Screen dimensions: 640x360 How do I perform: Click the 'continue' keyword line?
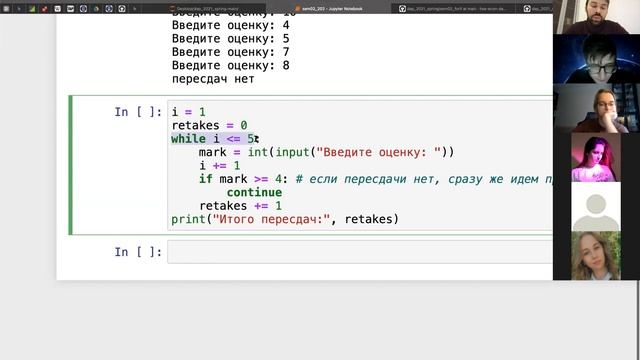pos(254,192)
